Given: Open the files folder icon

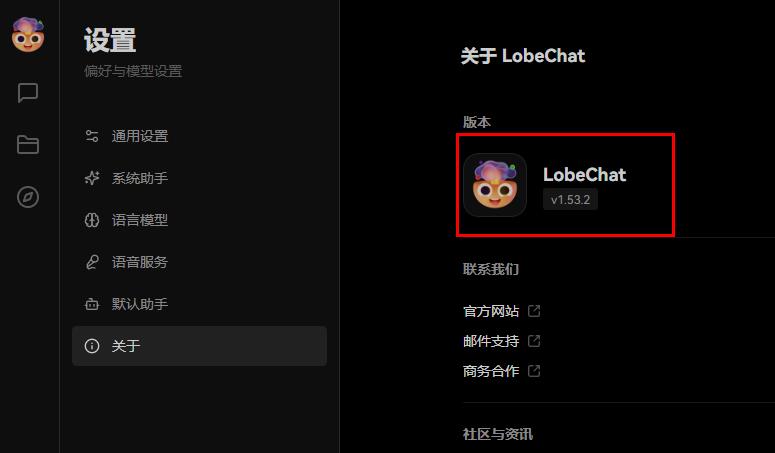Looking at the screenshot, I should [x=28, y=145].
